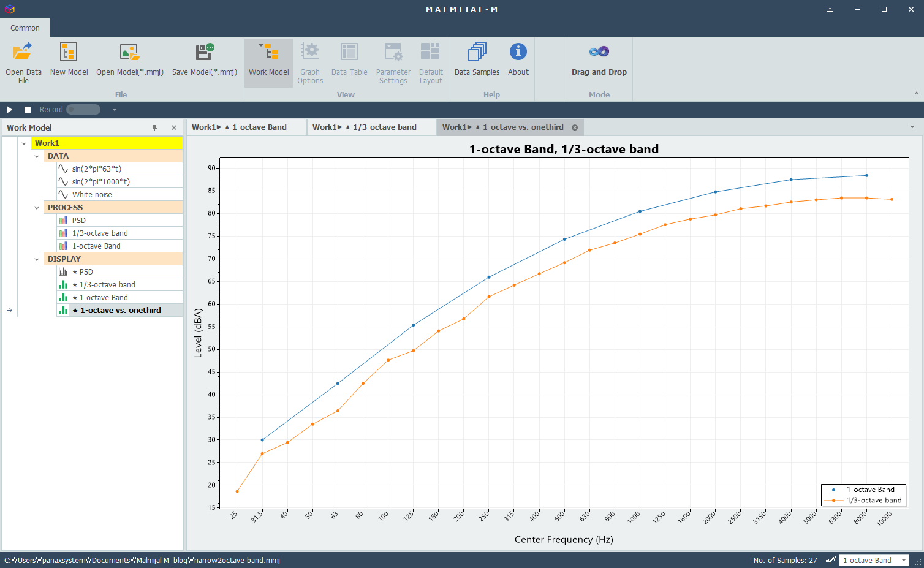924x568 pixels.
Task: Pin the Work Model panel
Action: (x=155, y=127)
